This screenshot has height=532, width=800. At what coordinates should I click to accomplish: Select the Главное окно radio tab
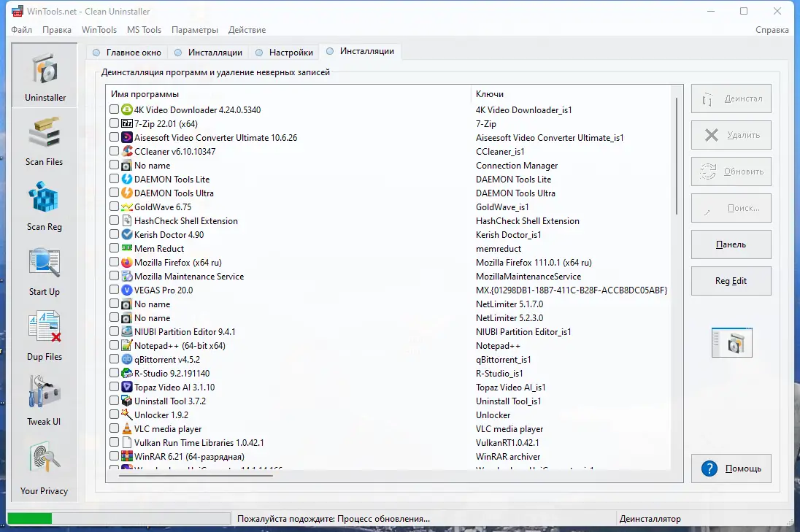click(127, 52)
